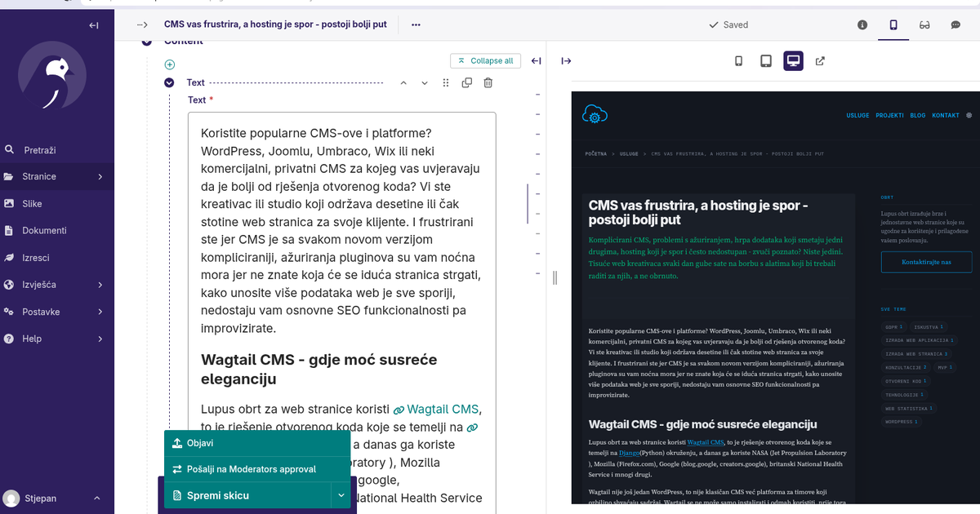
Task: Switch preview to desktop size
Action: [x=793, y=60]
